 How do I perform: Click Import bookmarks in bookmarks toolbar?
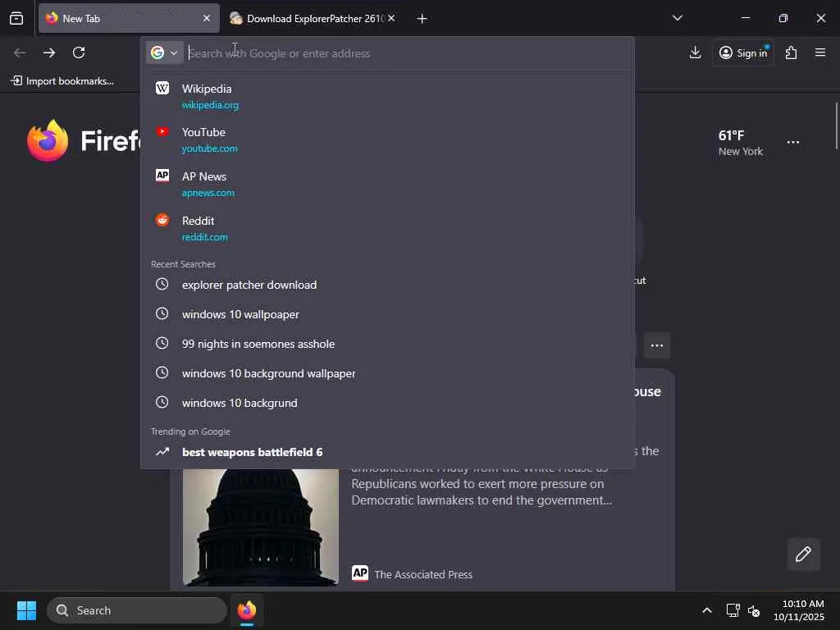click(x=62, y=81)
